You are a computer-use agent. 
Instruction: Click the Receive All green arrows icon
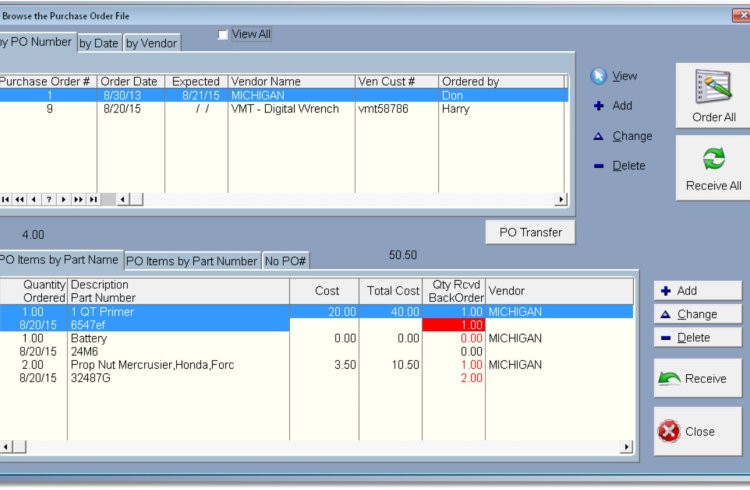pyautogui.click(x=713, y=167)
